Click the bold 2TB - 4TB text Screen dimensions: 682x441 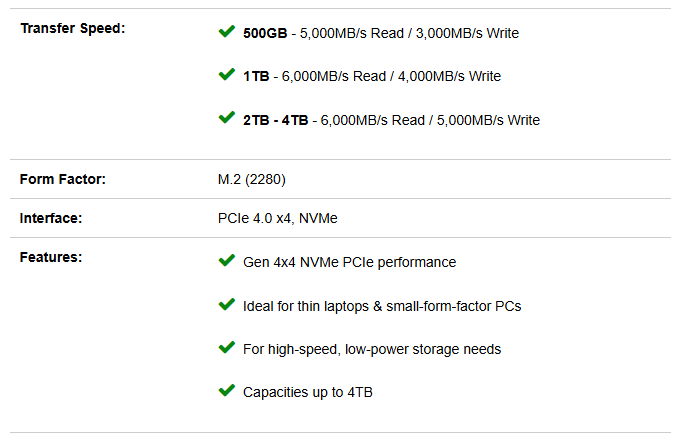[x=276, y=120]
